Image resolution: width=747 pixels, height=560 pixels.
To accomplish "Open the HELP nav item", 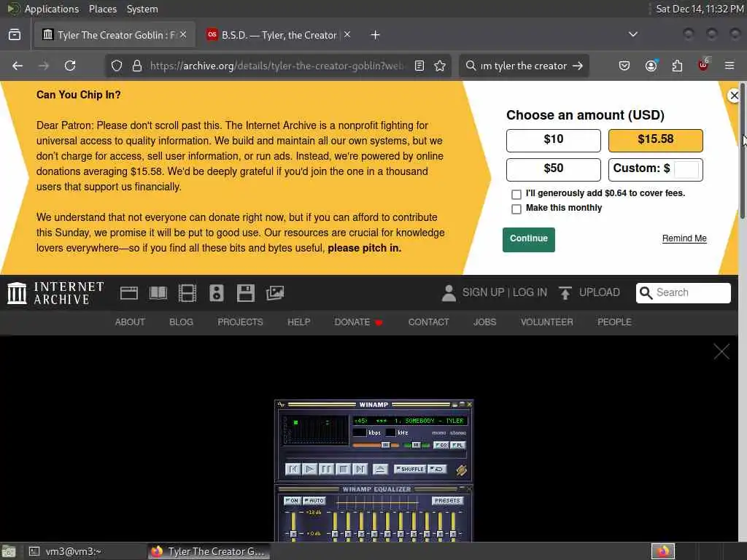I will pyautogui.click(x=298, y=322).
